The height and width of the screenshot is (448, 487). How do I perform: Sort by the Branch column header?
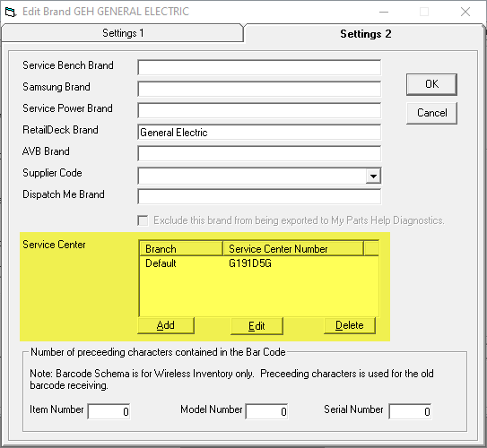tap(181, 249)
